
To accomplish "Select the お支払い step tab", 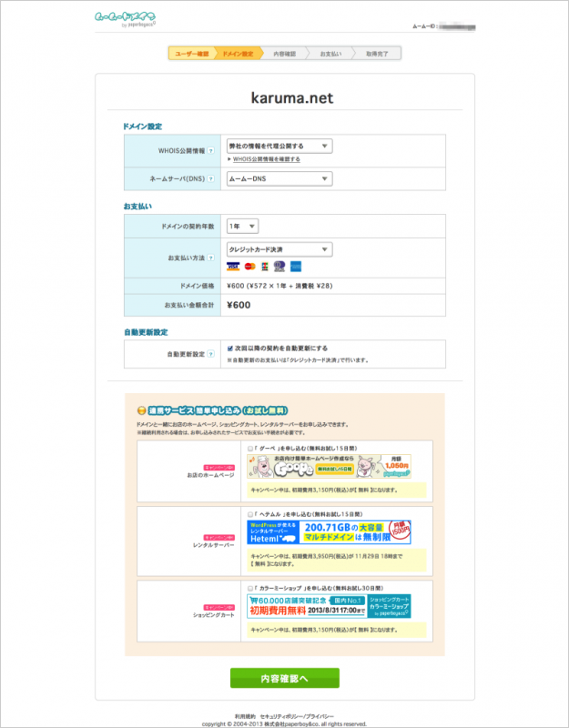I will 330,54.
